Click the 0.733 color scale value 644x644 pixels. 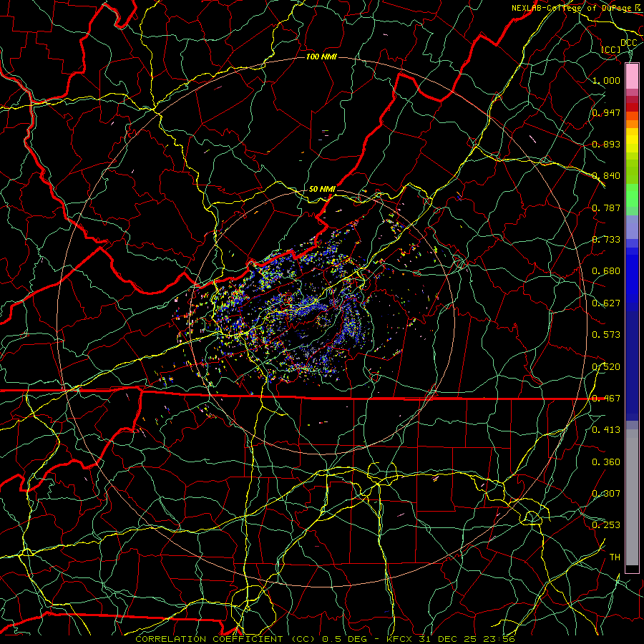[606, 240]
